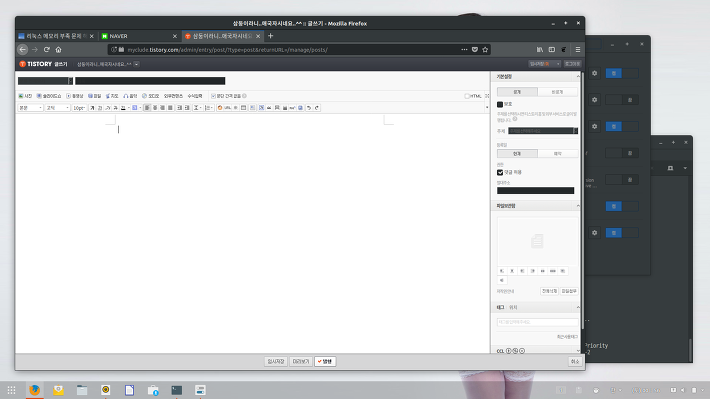Open the Firefox hamburger menu
The width and height of the screenshot is (710, 399).
click(578, 49)
